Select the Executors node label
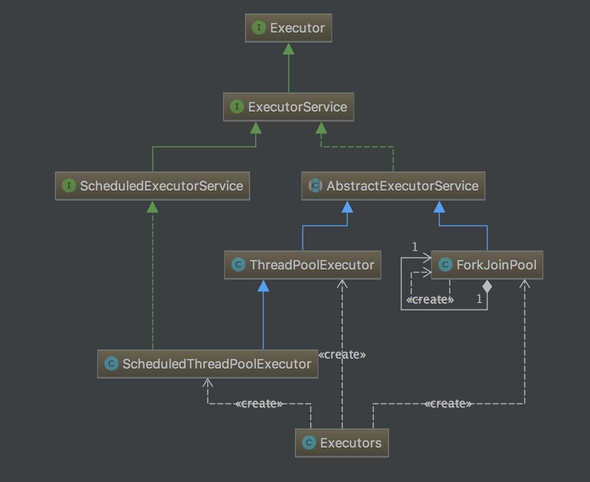The width and height of the screenshot is (590, 482). click(351, 443)
